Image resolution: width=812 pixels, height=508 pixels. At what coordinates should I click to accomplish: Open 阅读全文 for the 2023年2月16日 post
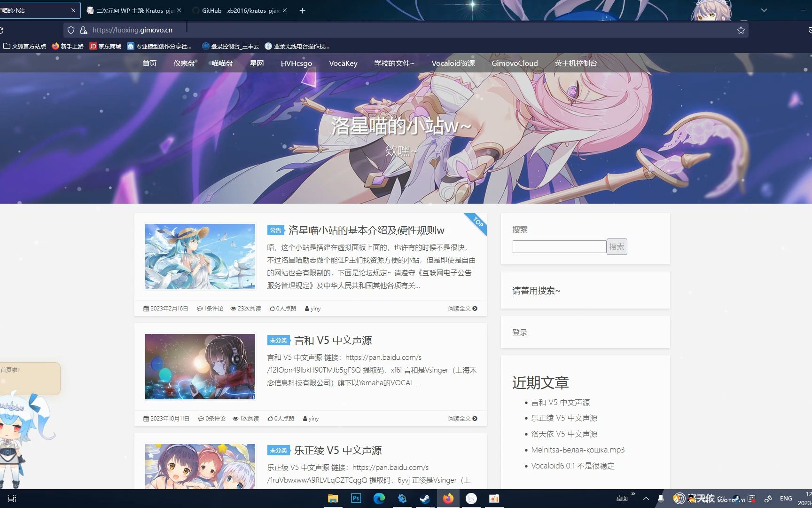(x=462, y=309)
